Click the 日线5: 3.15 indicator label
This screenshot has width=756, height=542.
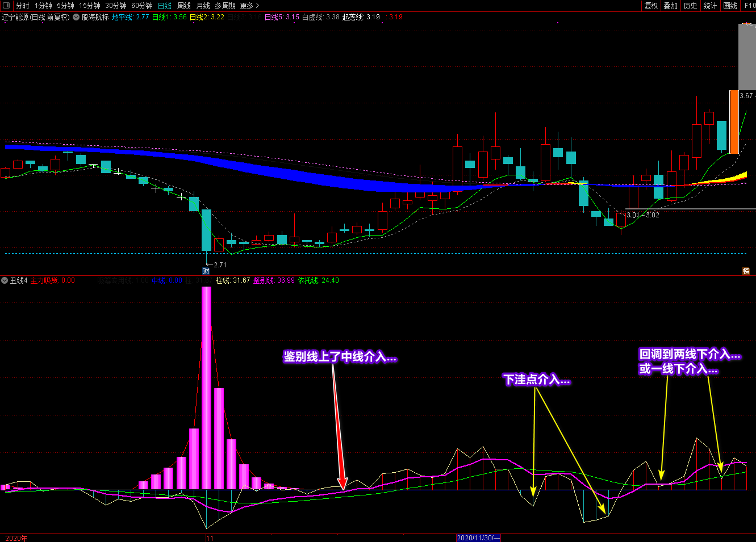[x=282, y=17]
